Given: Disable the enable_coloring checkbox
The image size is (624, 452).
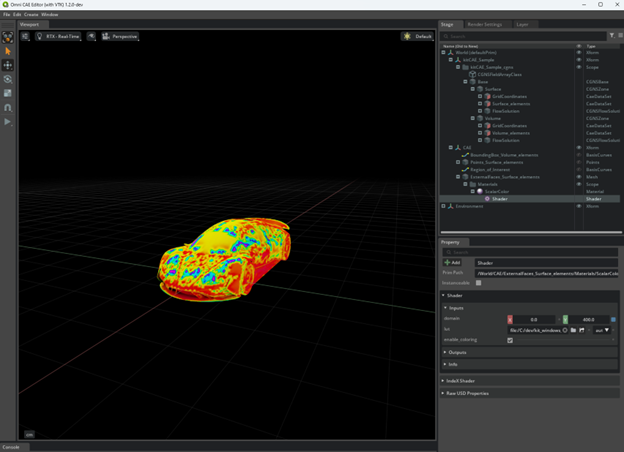Looking at the screenshot, I should click(510, 340).
